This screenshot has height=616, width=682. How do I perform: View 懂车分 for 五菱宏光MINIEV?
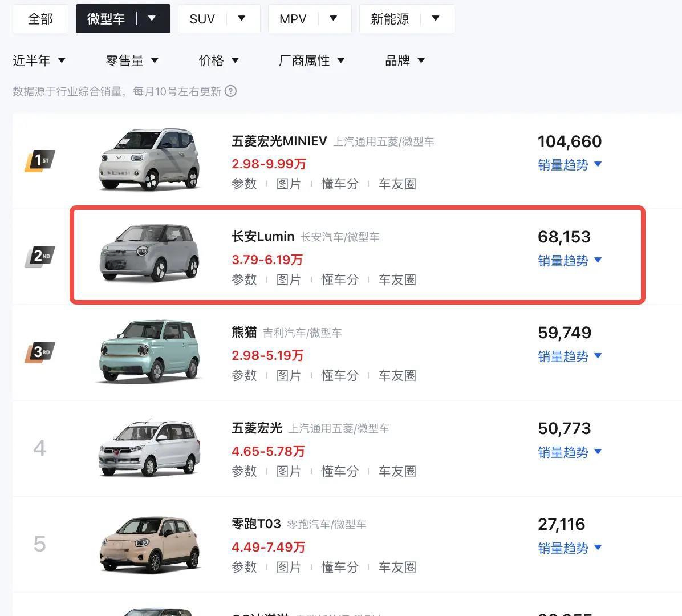point(340,184)
